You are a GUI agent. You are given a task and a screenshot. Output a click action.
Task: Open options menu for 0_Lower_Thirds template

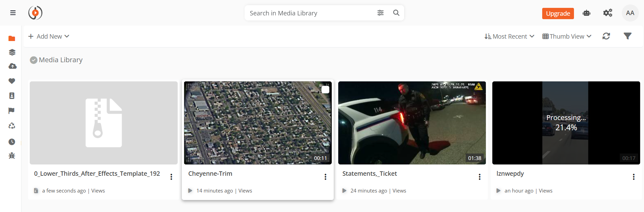171,177
